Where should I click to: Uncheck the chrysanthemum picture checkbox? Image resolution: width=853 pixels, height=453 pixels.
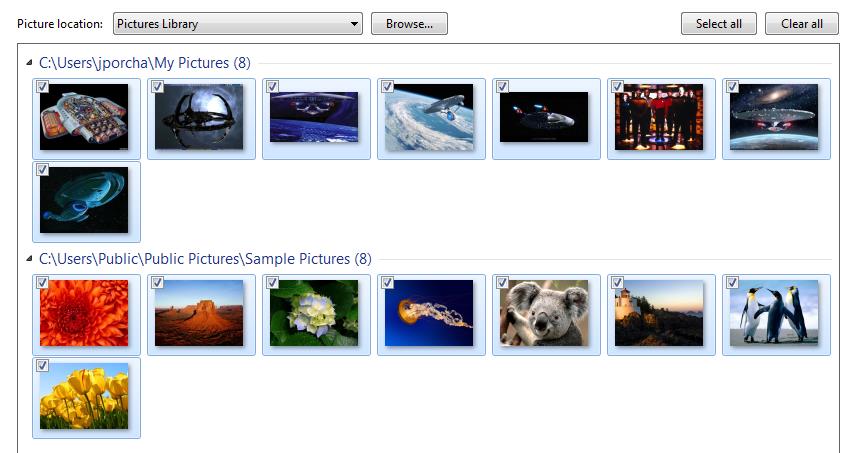[42, 282]
